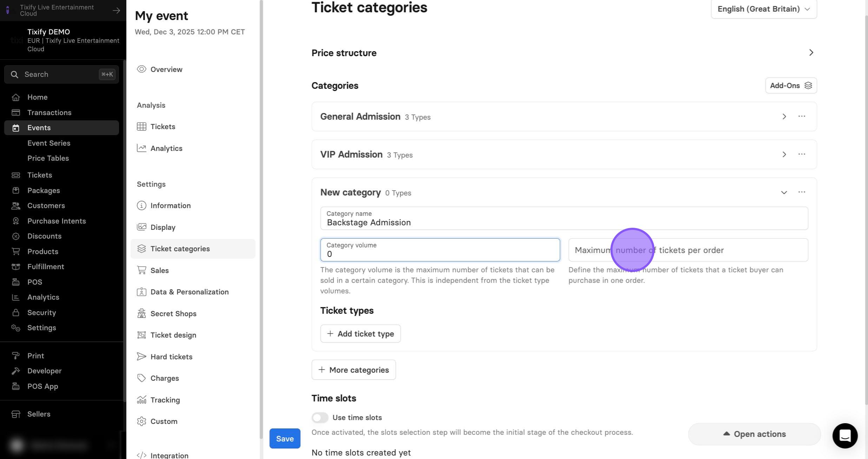Open the English (Great Britain) language dropdown
Viewport: 868px width, 459px height.
[x=764, y=9]
